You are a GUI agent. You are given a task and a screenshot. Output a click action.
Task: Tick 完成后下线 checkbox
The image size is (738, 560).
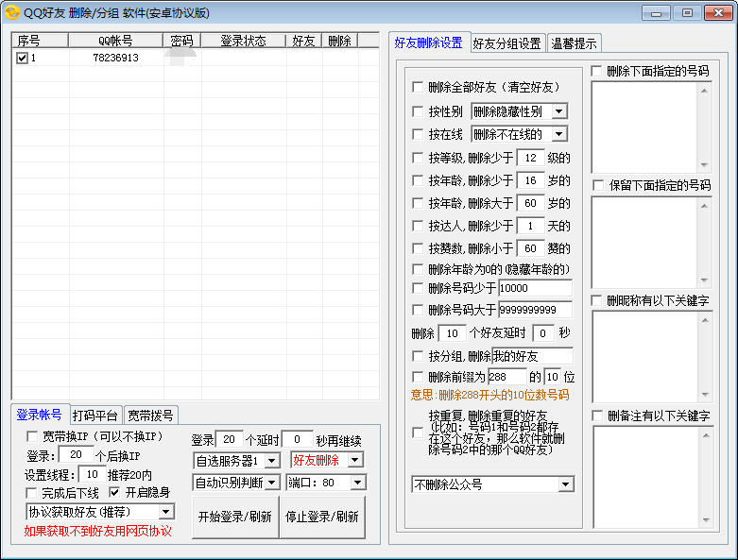coord(31,493)
